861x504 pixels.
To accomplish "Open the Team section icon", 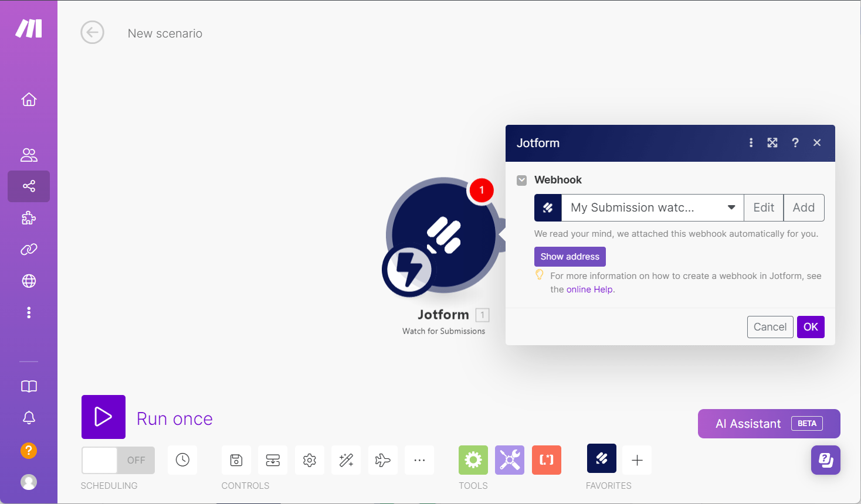I will click(x=29, y=155).
